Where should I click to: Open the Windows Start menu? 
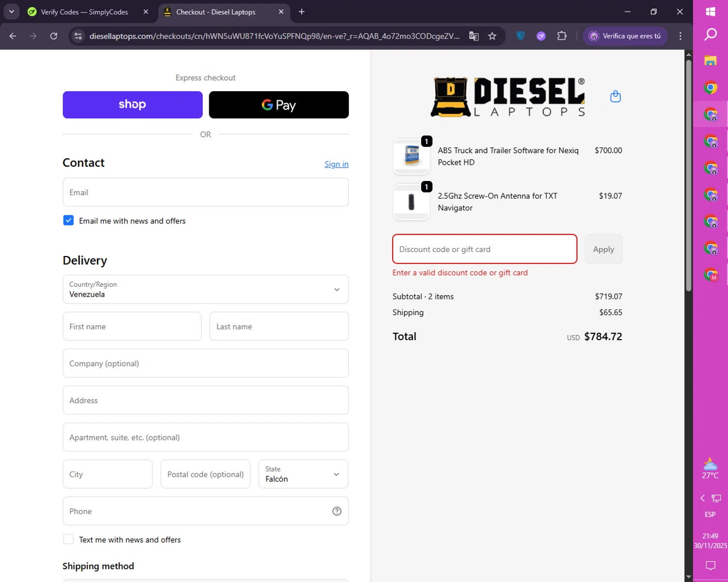point(711,12)
